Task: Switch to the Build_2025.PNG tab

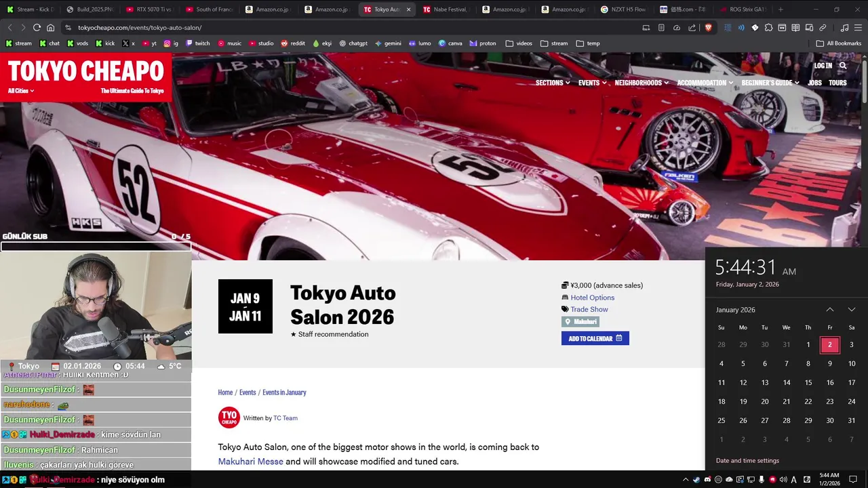Action: 89,9
